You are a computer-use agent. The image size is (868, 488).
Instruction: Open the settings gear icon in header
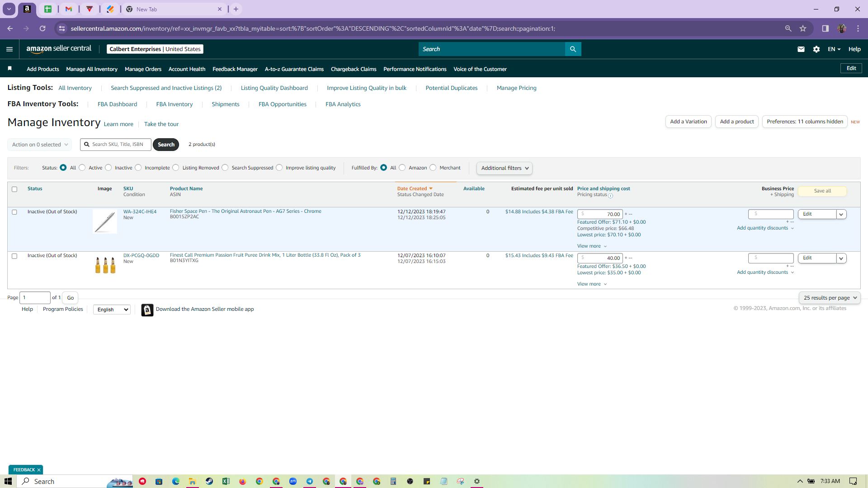point(816,49)
